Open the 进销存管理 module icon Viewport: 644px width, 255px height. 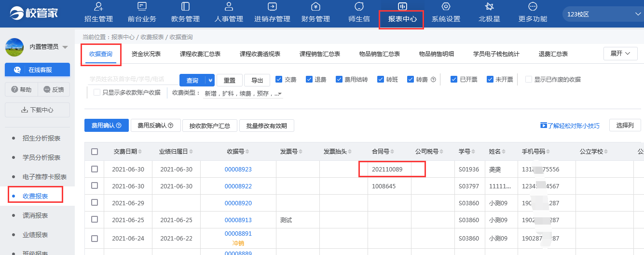pyautogui.click(x=272, y=7)
